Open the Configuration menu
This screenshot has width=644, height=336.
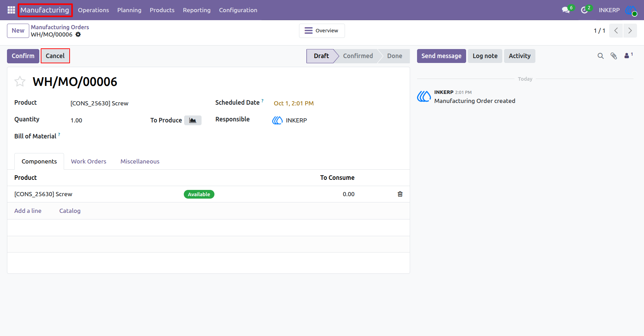click(238, 10)
